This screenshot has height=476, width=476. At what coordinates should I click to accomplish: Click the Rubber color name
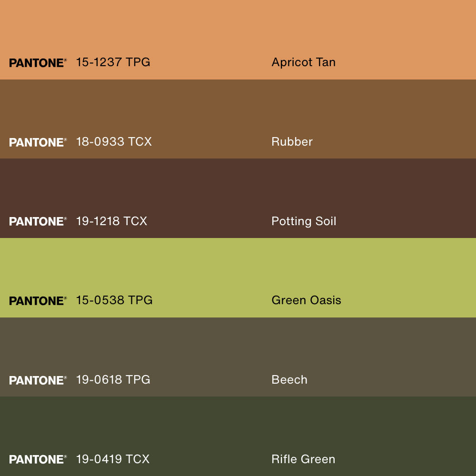pyautogui.click(x=292, y=141)
